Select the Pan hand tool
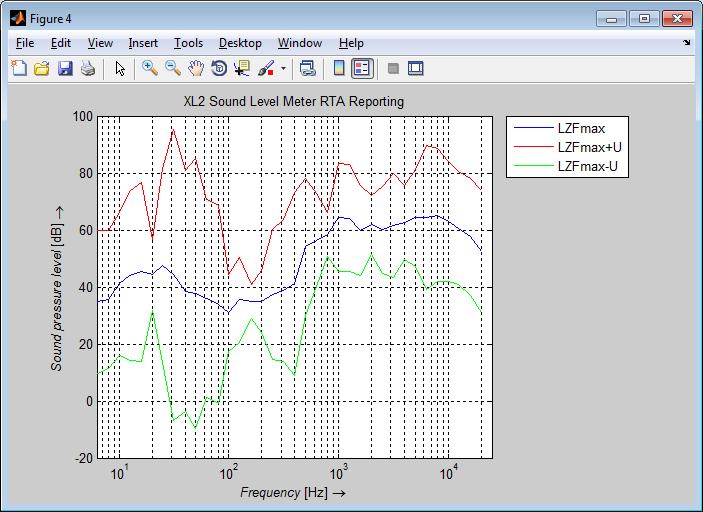Image resolution: width=703 pixels, height=512 pixels. coord(196,69)
